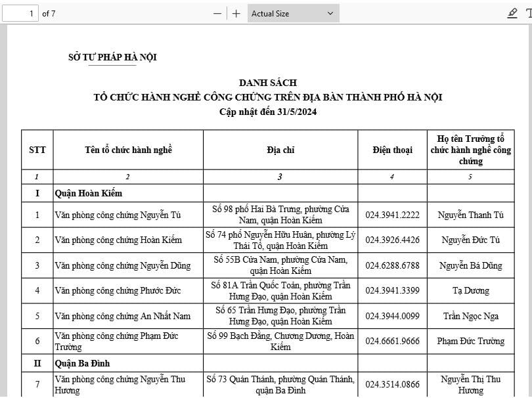This screenshot has height=398, width=532.
Task: Click the page number input field
Action: [x=20, y=14]
